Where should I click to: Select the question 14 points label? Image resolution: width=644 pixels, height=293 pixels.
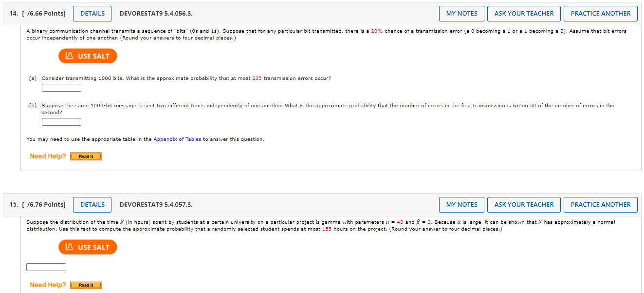(44, 13)
